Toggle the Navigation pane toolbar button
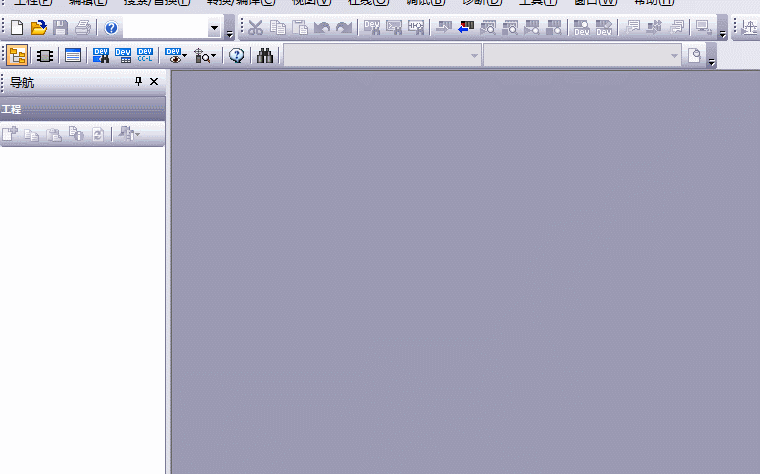Viewport: 760px width, 474px height. [17, 56]
